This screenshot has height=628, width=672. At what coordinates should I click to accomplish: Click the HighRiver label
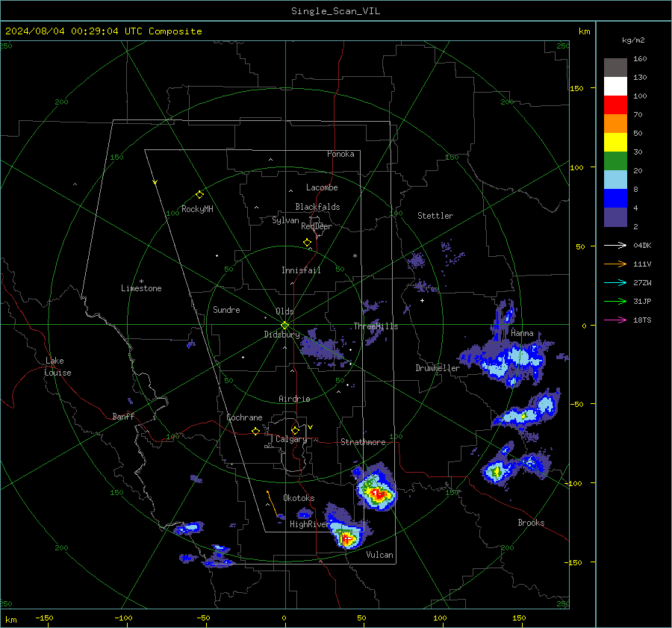[309, 524]
